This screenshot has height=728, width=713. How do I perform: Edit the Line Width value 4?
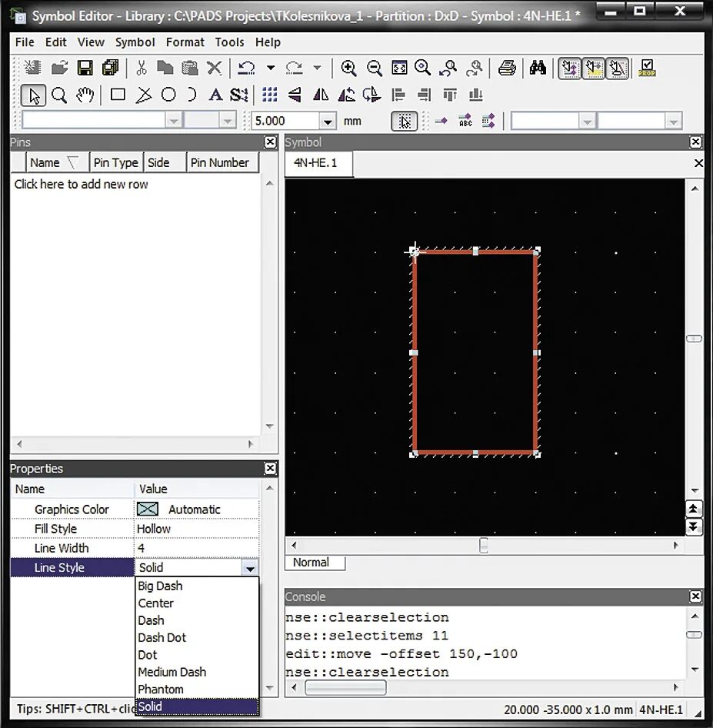pos(197,549)
